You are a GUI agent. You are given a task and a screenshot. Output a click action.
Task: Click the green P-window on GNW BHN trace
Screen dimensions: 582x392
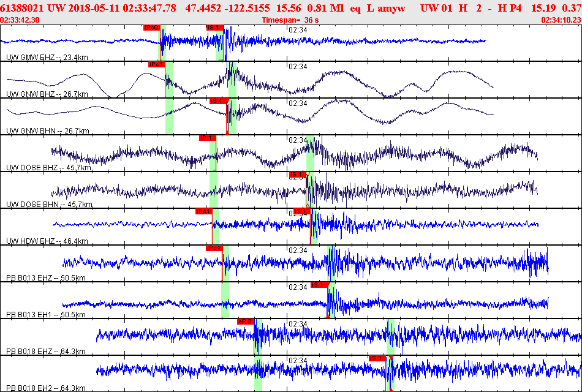pos(169,116)
